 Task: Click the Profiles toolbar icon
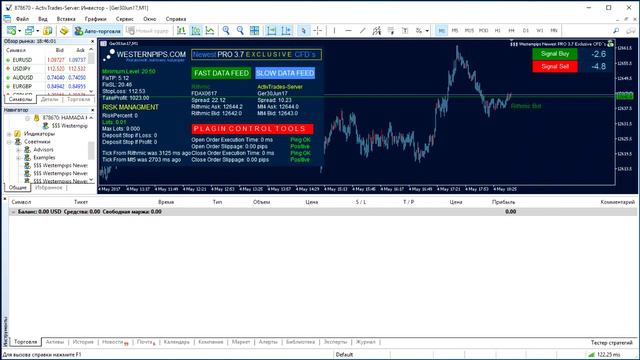(29, 31)
